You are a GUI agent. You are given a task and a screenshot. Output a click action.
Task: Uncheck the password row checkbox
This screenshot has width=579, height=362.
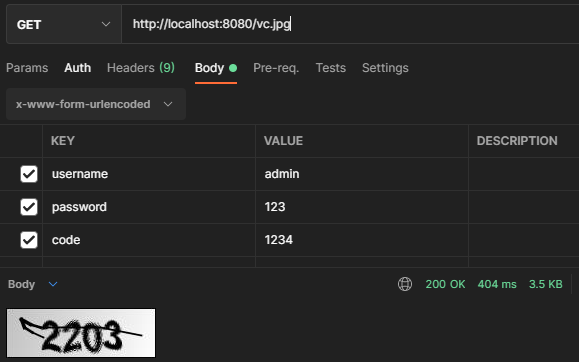(x=29, y=207)
